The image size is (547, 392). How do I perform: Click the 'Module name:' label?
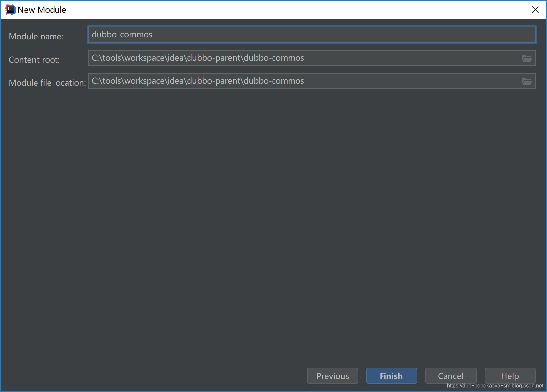36,36
